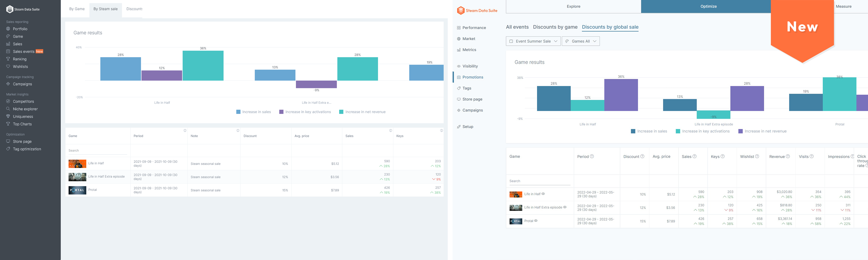Click help icon next to Wishlist column header
The width and height of the screenshot is (868, 260).
tap(757, 156)
